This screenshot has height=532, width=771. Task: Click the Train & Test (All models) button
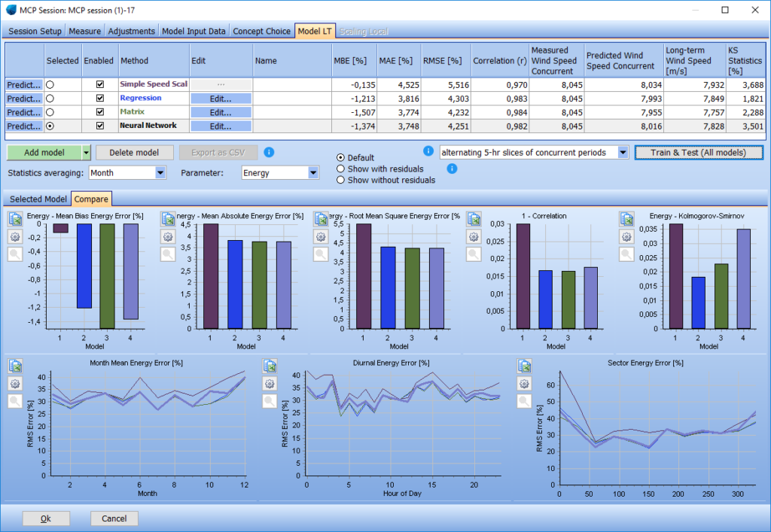coord(699,152)
